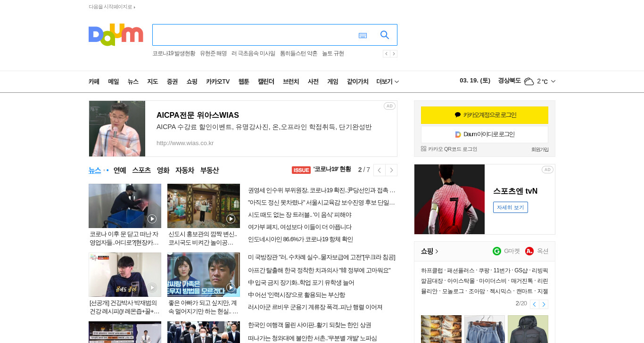This screenshot has width=644, height=343.
Task: Open '코로나19' 현황 issue link
Action: click(332, 169)
